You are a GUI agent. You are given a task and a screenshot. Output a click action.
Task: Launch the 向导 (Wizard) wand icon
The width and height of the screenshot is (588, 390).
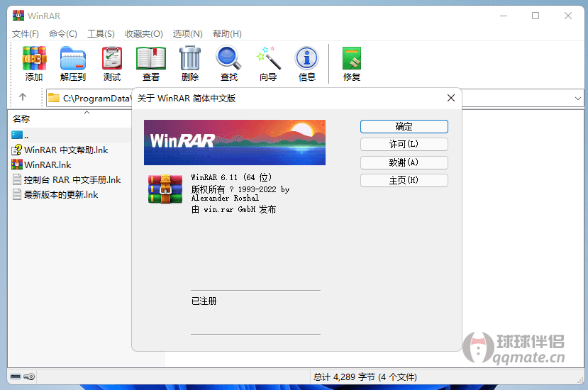[x=268, y=62]
